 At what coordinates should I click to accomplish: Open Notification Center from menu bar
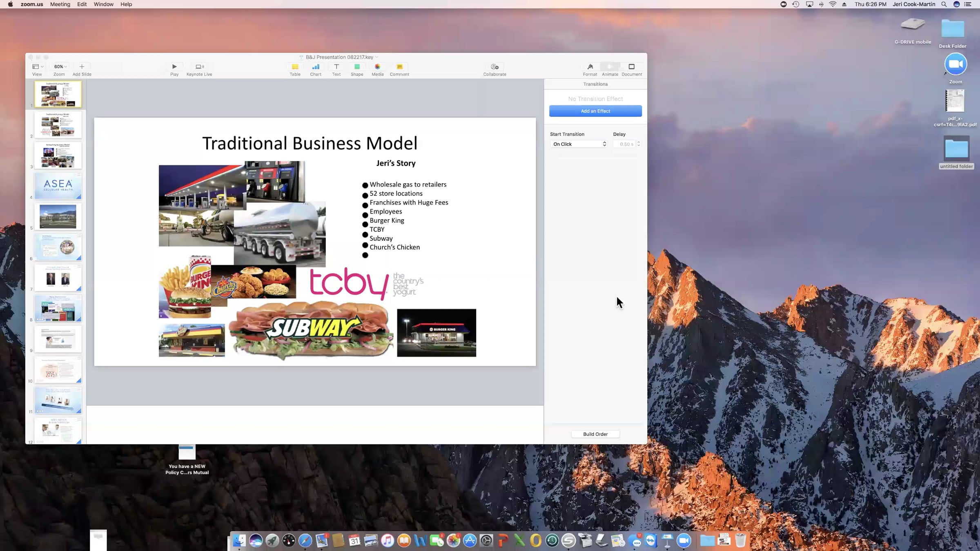click(x=968, y=4)
